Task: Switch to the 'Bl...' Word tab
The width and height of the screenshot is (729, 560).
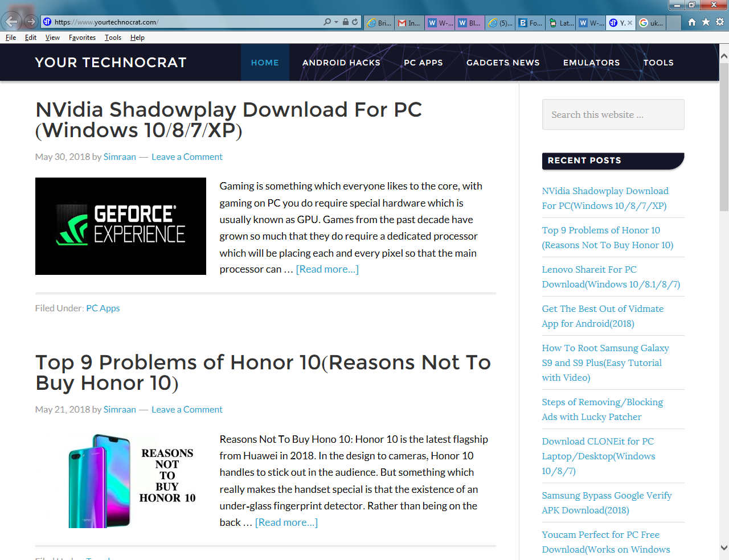Action: coord(469,23)
